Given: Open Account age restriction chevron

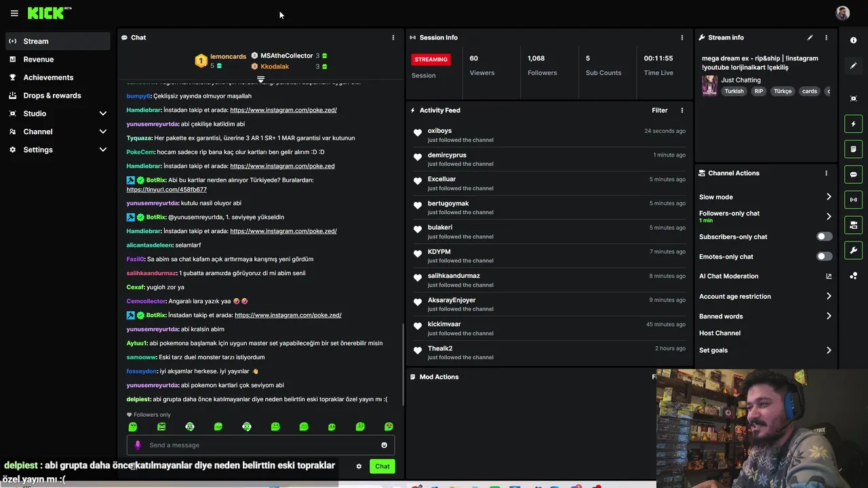Looking at the screenshot, I should [x=829, y=296].
